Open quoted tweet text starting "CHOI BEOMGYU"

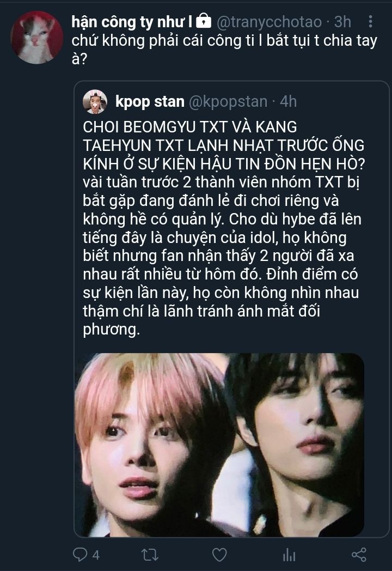(223, 228)
